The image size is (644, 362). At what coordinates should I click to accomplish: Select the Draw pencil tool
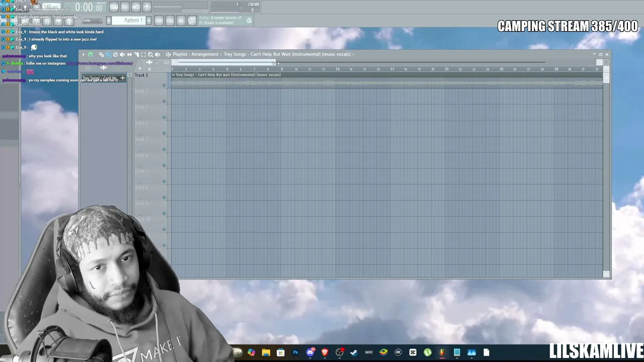pyautogui.click(x=101, y=54)
